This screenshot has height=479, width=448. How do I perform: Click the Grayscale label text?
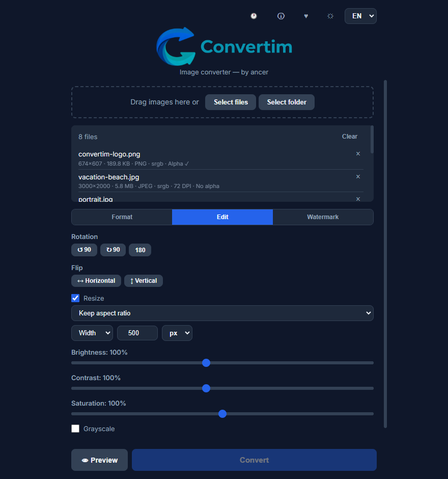tap(99, 429)
